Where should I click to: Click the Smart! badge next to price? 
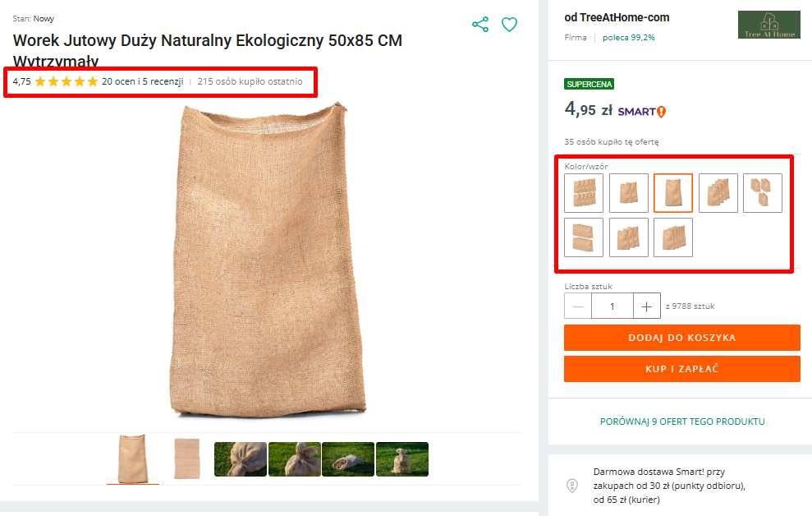tap(642, 111)
